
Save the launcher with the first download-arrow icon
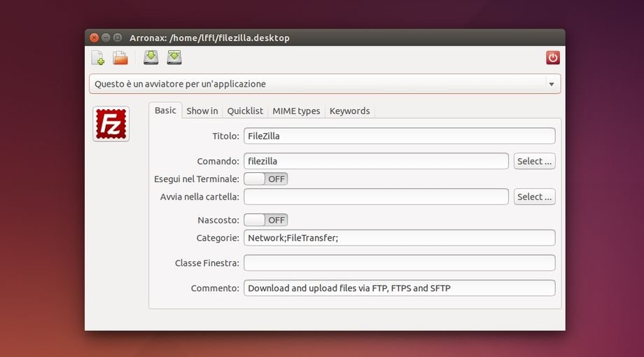[151, 58]
